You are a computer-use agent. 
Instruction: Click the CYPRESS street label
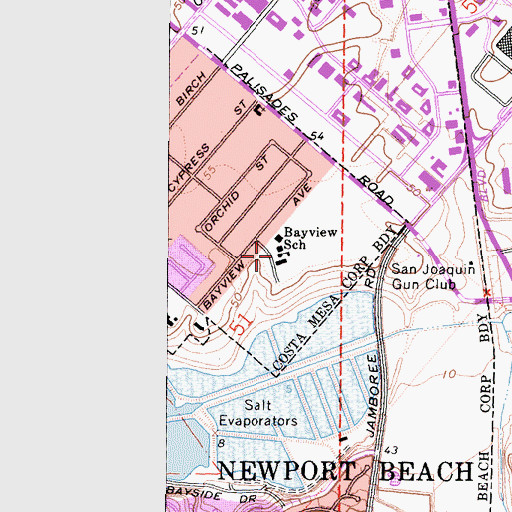coord(189,168)
